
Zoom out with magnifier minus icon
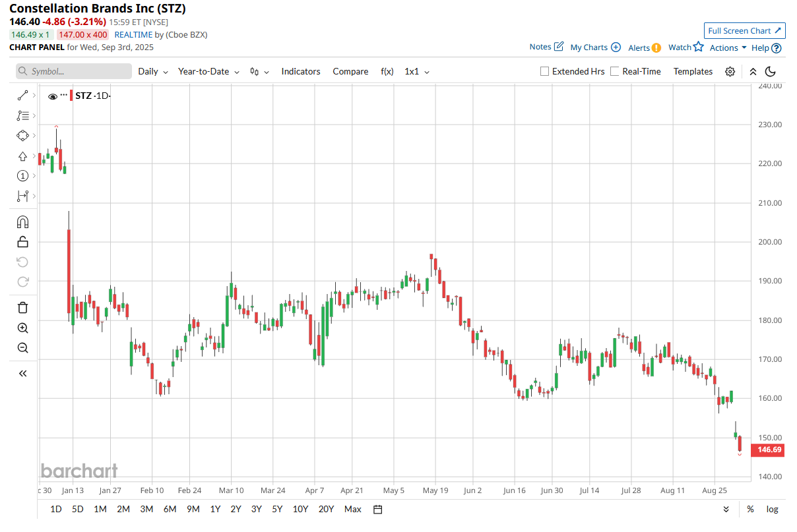[22, 347]
